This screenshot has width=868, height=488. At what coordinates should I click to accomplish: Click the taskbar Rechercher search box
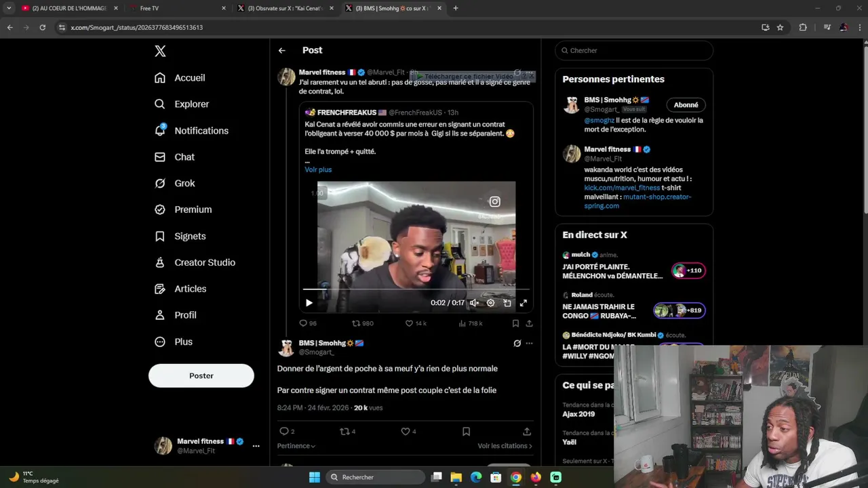point(374,477)
